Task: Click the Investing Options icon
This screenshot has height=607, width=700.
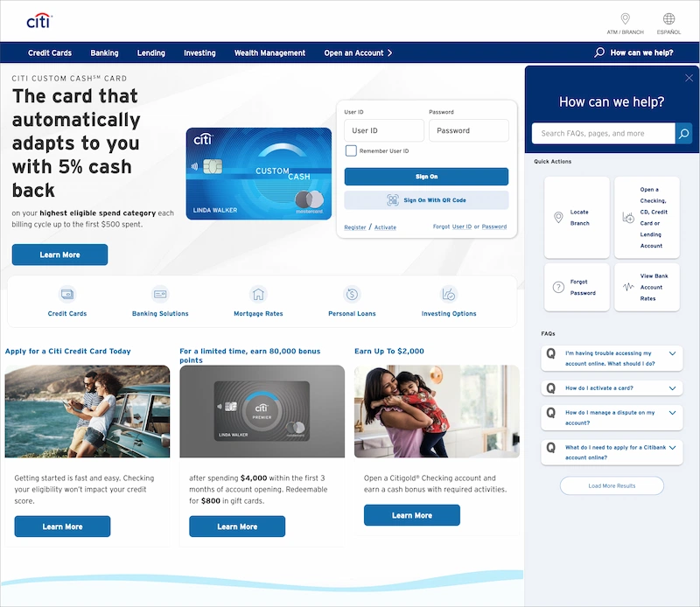Action: coord(449,295)
